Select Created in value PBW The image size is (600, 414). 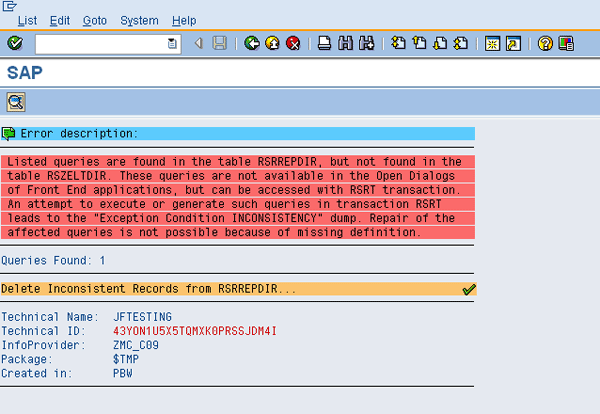coord(123,373)
